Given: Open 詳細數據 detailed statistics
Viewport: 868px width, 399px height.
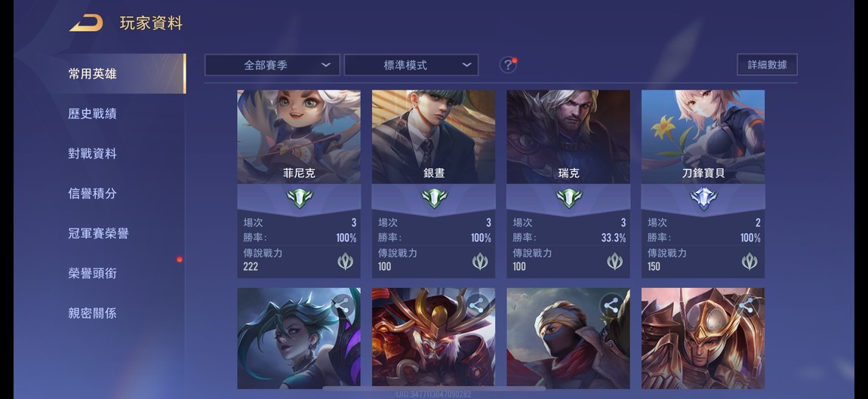Looking at the screenshot, I should click(x=767, y=65).
